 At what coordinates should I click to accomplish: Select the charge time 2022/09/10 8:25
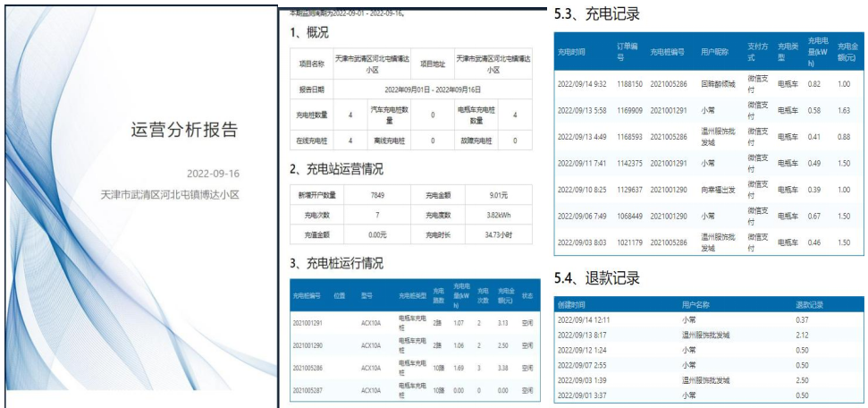point(582,190)
